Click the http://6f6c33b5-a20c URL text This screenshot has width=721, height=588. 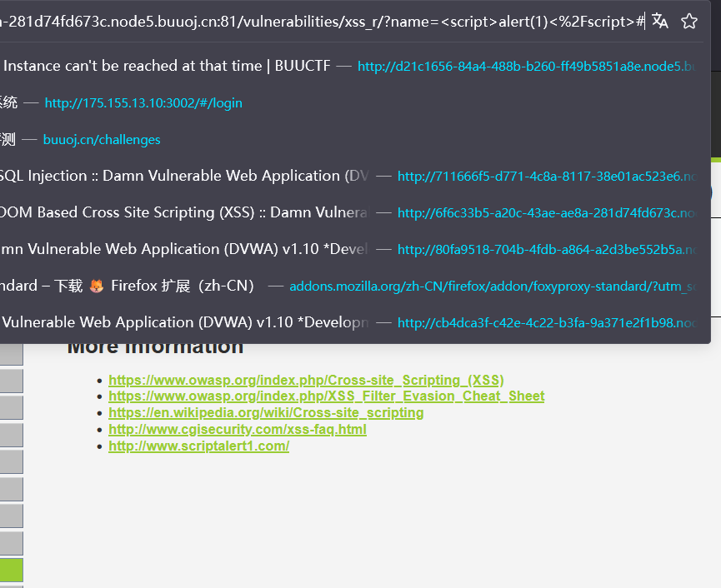tap(547, 212)
